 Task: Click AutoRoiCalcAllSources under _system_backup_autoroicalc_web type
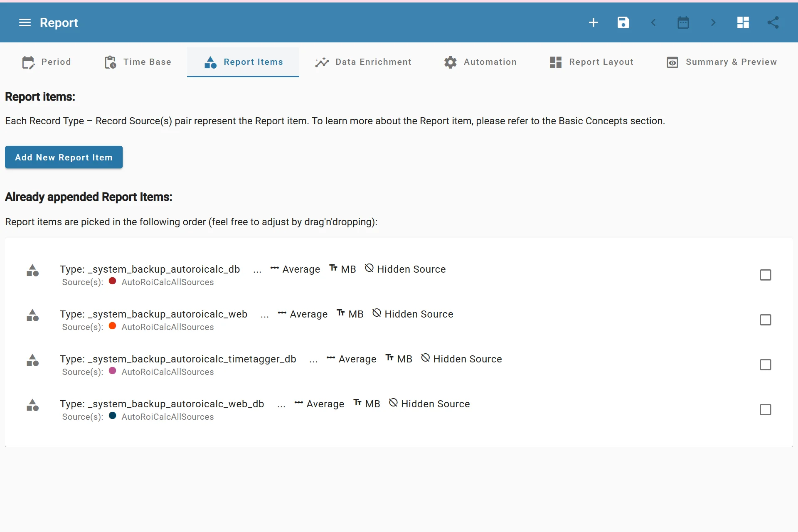[x=167, y=327]
